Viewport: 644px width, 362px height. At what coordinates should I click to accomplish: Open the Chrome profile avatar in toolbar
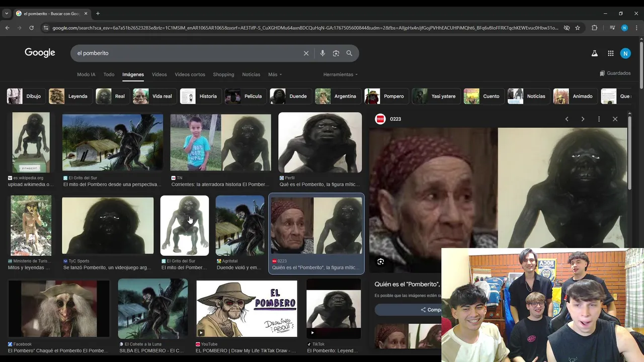point(624,28)
